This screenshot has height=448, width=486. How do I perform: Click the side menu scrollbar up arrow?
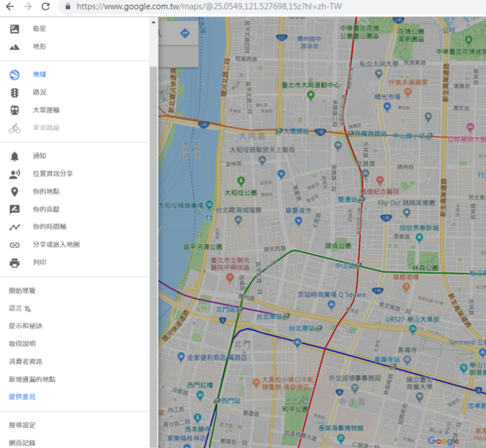(154, 23)
